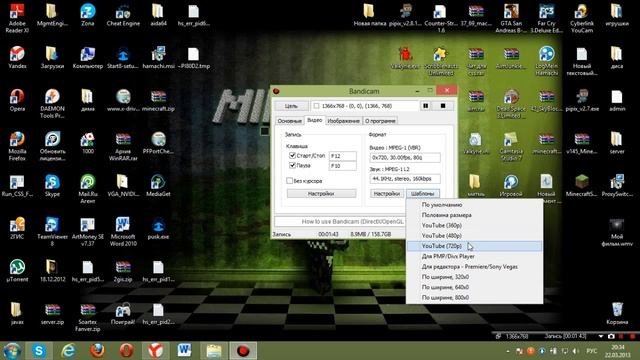Select the CyberLink YouCam desktop icon
Viewport: 640px width, 360px height.
[582, 18]
